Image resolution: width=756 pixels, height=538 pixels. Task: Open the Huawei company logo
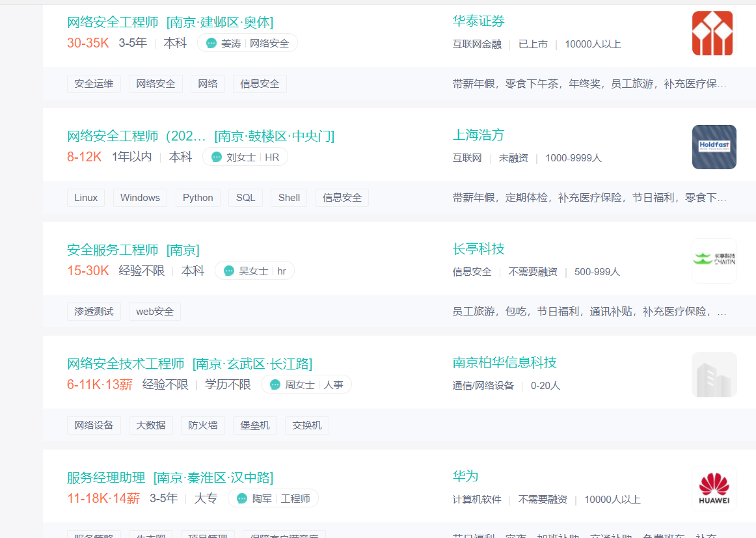(x=714, y=489)
